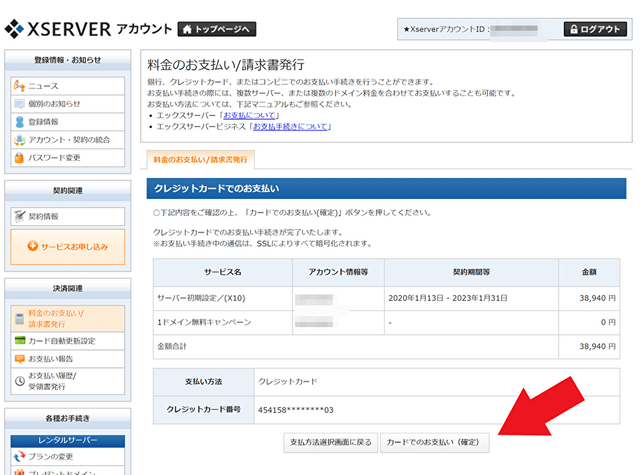Click speech bubble icon for 個別のお知らせ
The height and width of the screenshot is (475, 640).
coord(19,104)
